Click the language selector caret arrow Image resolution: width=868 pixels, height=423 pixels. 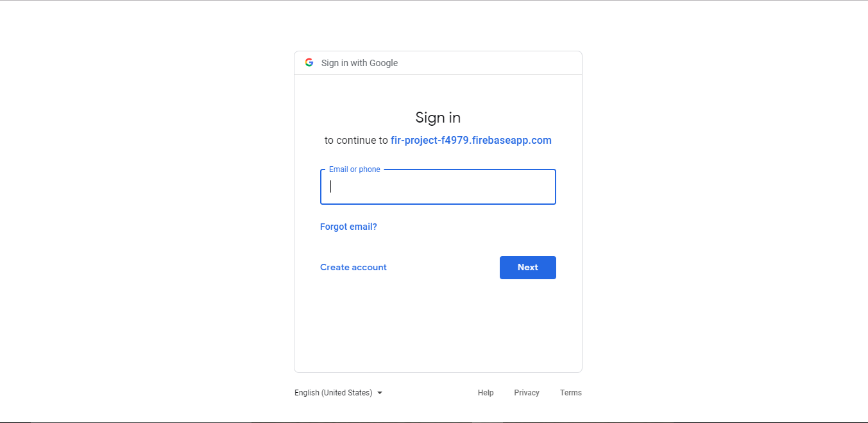(x=380, y=393)
